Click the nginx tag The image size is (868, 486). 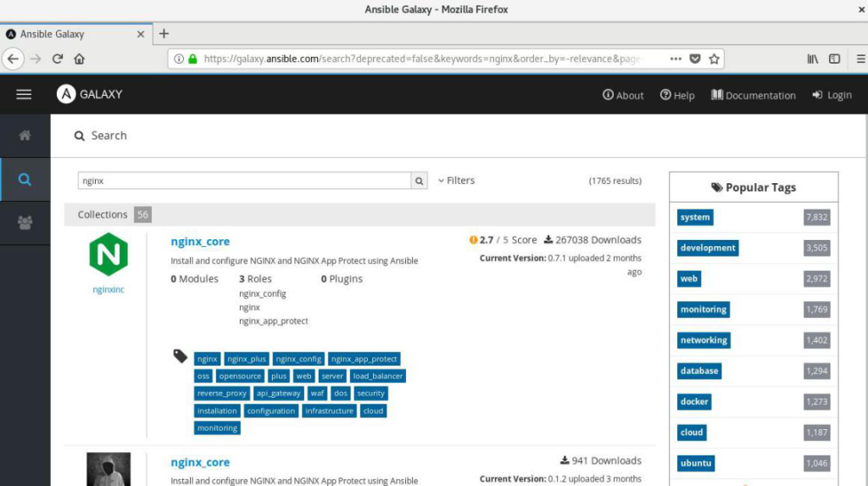click(207, 359)
